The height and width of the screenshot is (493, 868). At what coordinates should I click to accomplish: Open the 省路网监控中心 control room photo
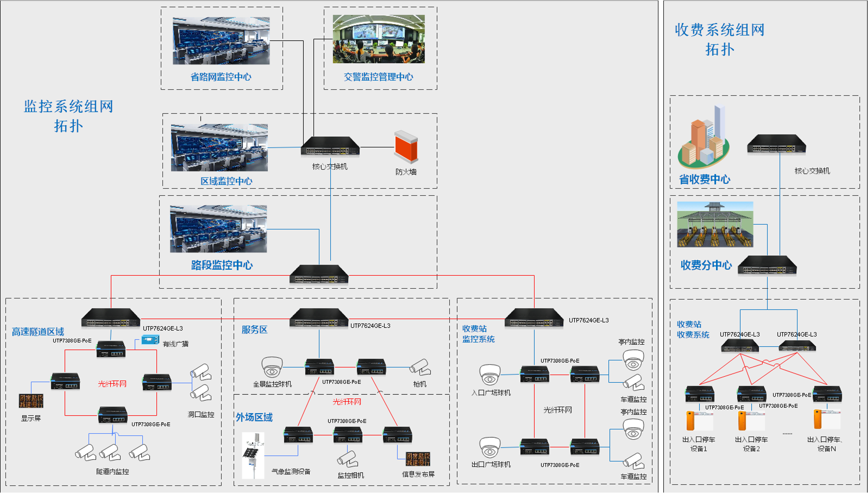[221, 41]
